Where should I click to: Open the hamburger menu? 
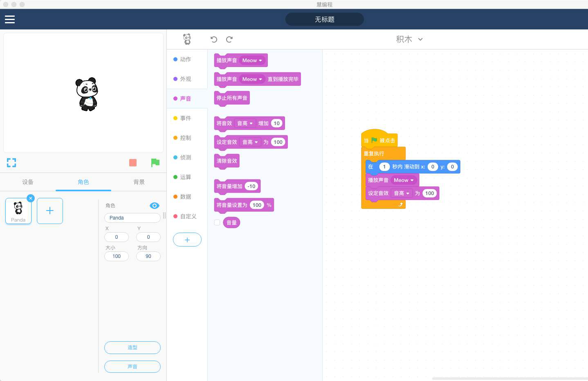point(9,19)
